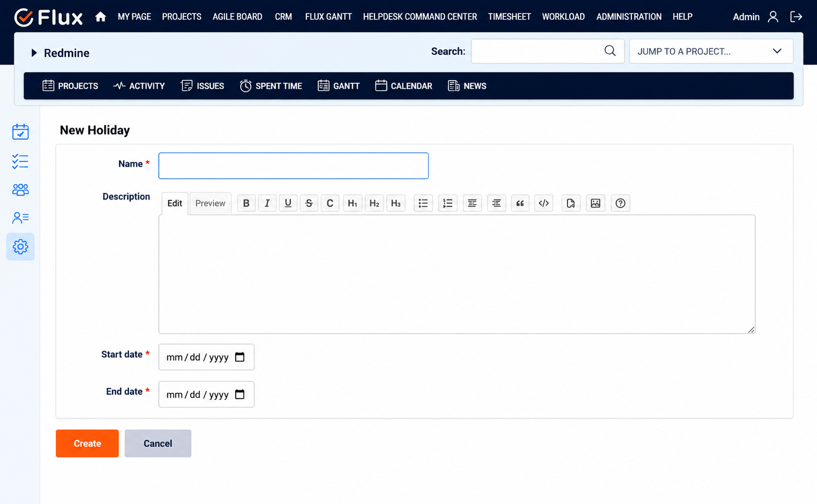This screenshot has height=504, width=817.
Task: Open Spent Time in submenu bar
Action: (x=271, y=86)
